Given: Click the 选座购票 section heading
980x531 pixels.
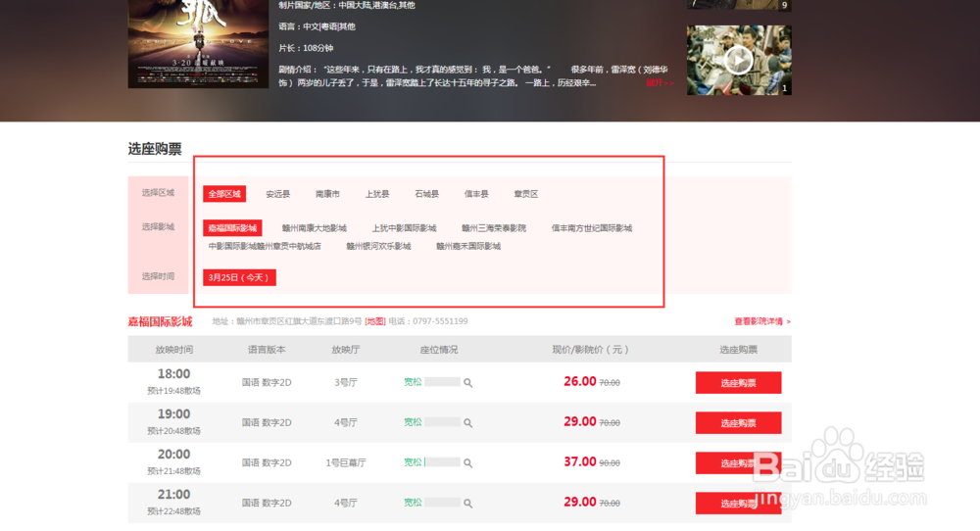Looking at the screenshot, I should pos(155,149).
